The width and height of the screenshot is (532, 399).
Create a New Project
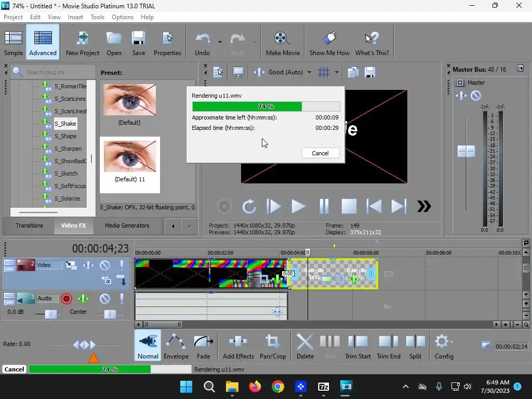[x=83, y=42]
